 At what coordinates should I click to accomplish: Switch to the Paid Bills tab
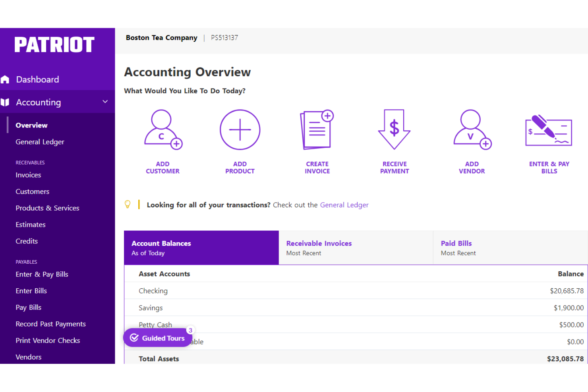511,248
